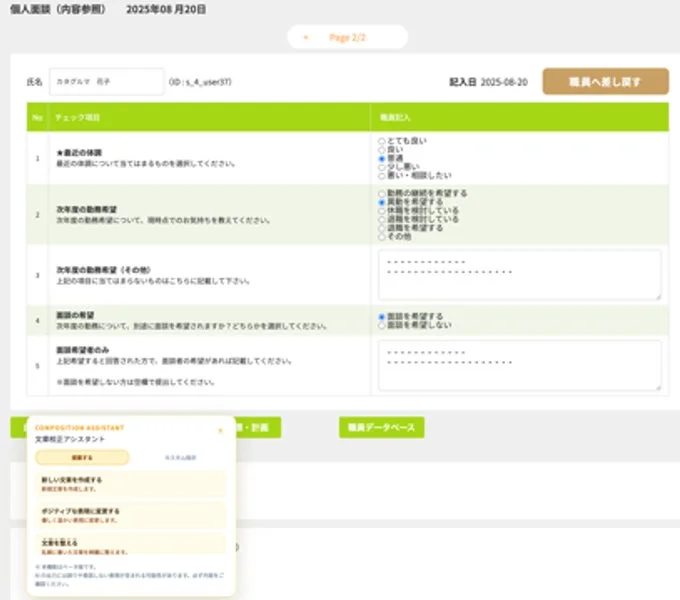
Task: Click the チェック項目 column header
Action: (x=77, y=117)
